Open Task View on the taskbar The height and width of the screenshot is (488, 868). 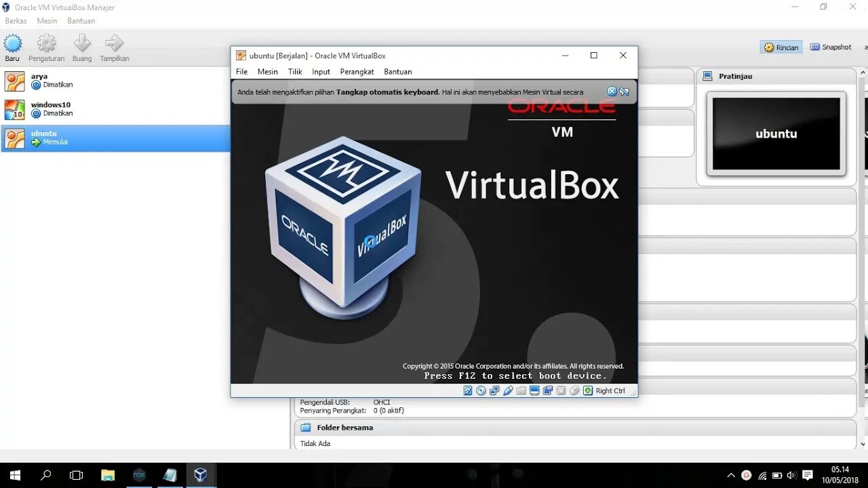click(77, 475)
